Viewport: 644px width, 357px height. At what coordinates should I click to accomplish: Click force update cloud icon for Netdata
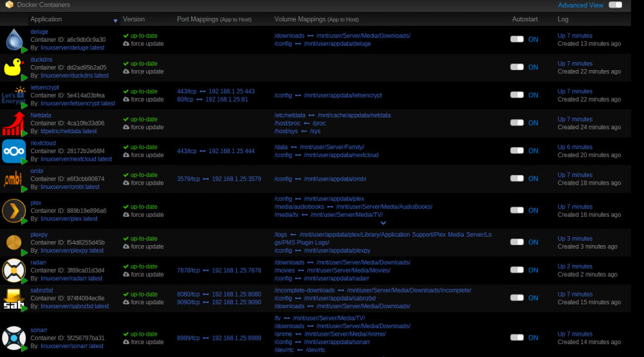coord(126,127)
